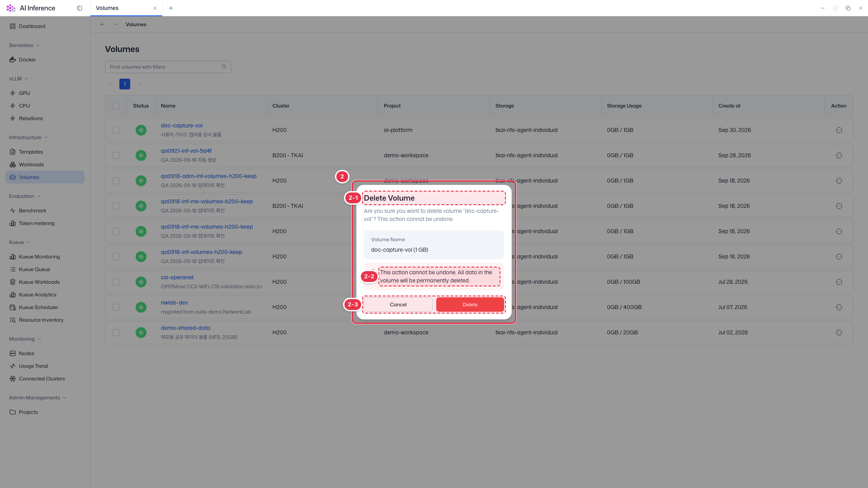The width and height of the screenshot is (868, 488).
Task: Confirm with the red Delete button
Action: coord(470,305)
